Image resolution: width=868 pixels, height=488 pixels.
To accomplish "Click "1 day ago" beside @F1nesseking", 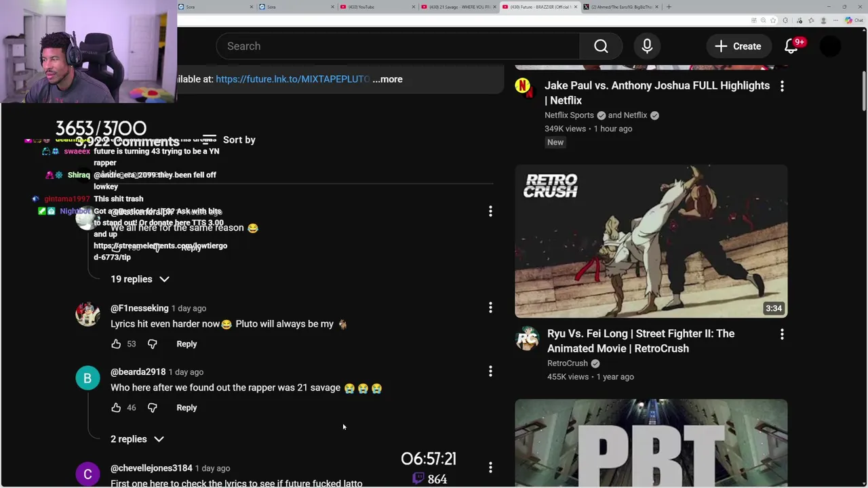I will pyautogui.click(x=189, y=308).
